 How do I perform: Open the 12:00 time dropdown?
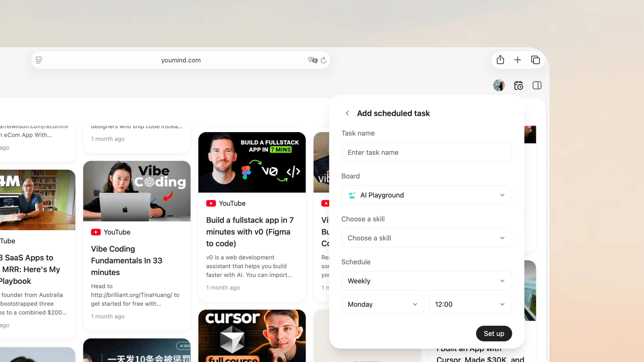[470, 304]
